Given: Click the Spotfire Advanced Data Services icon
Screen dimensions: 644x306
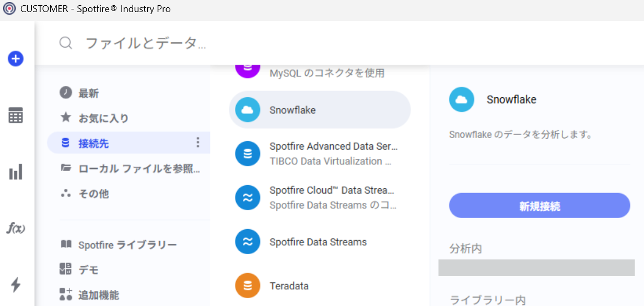Looking at the screenshot, I should pyautogui.click(x=248, y=154).
